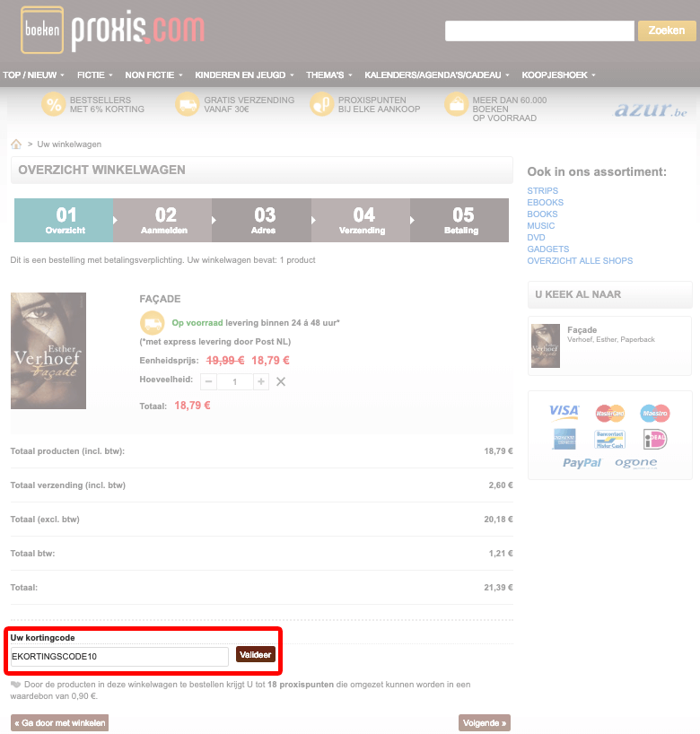
Task: Open the KINDEREN EN JEUGD menu
Action: [244, 74]
